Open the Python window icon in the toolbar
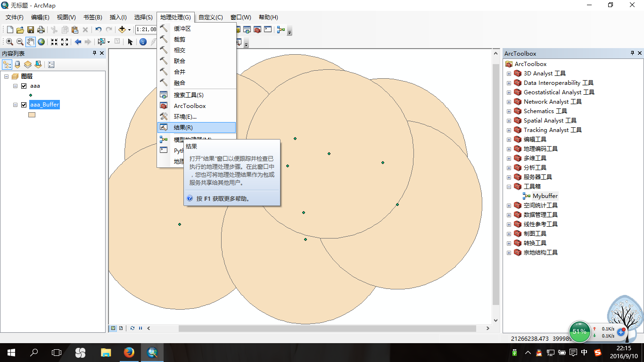Image resolution: width=644 pixels, height=362 pixels. pos(268,30)
